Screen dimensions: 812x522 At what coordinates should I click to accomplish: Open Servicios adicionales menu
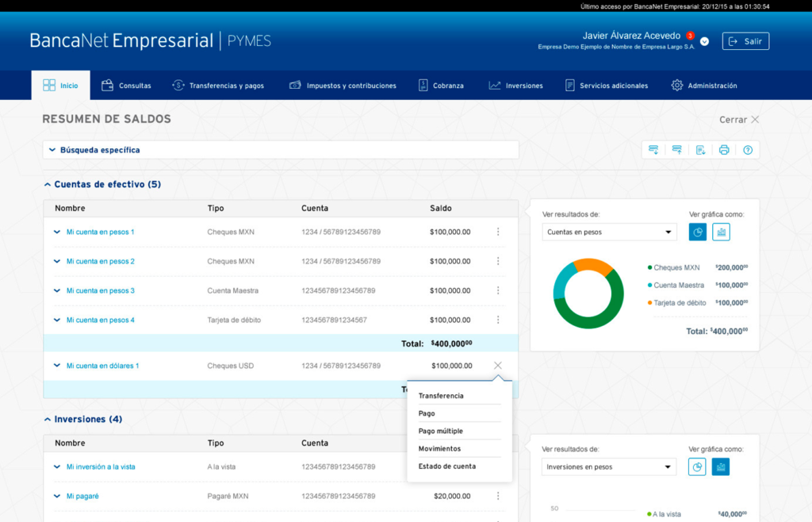[x=607, y=86]
